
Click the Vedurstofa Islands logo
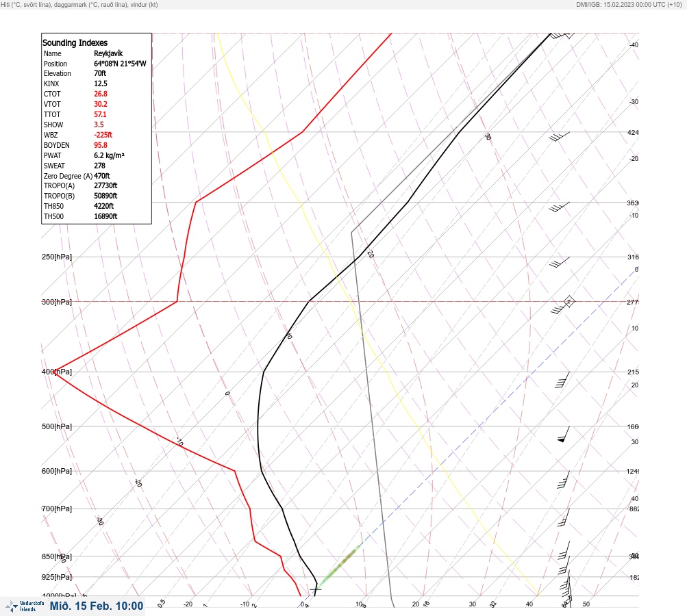(x=25, y=606)
